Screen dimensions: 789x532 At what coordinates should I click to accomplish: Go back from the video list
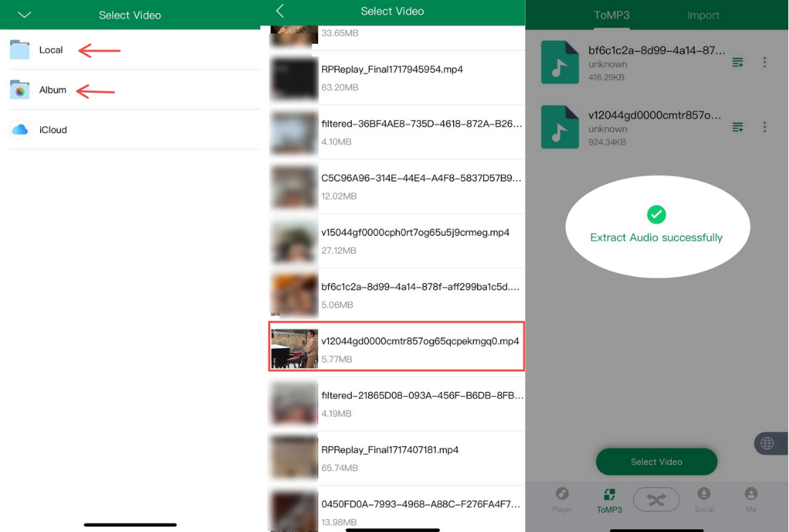pyautogui.click(x=281, y=11)
